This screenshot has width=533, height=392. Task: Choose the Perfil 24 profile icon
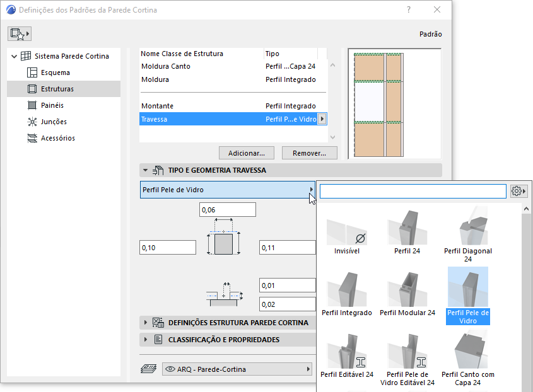click(407, 228)
